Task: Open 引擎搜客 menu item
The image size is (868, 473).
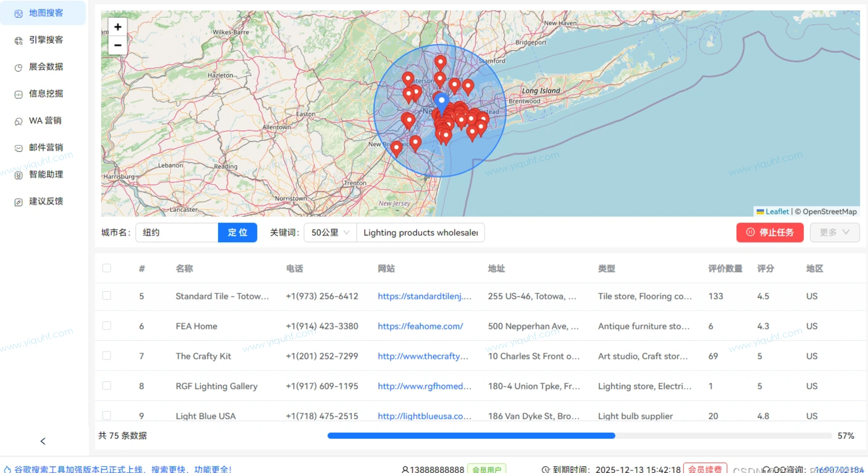Action: tap(43, 40)
